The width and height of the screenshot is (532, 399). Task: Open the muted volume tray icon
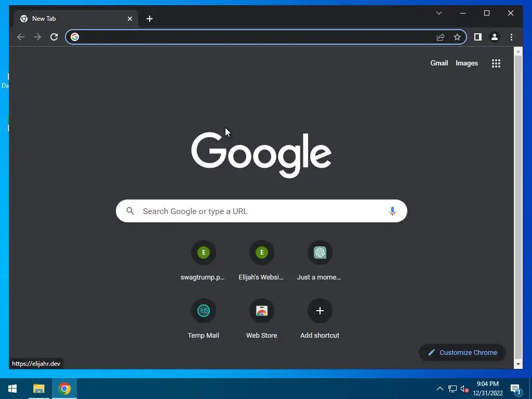click(464, 389)
